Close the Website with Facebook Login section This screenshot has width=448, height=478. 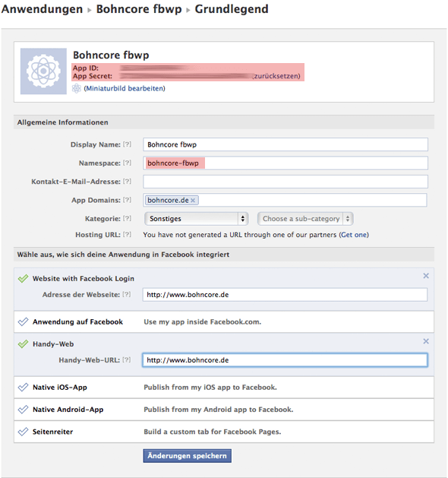pos(426,276)
